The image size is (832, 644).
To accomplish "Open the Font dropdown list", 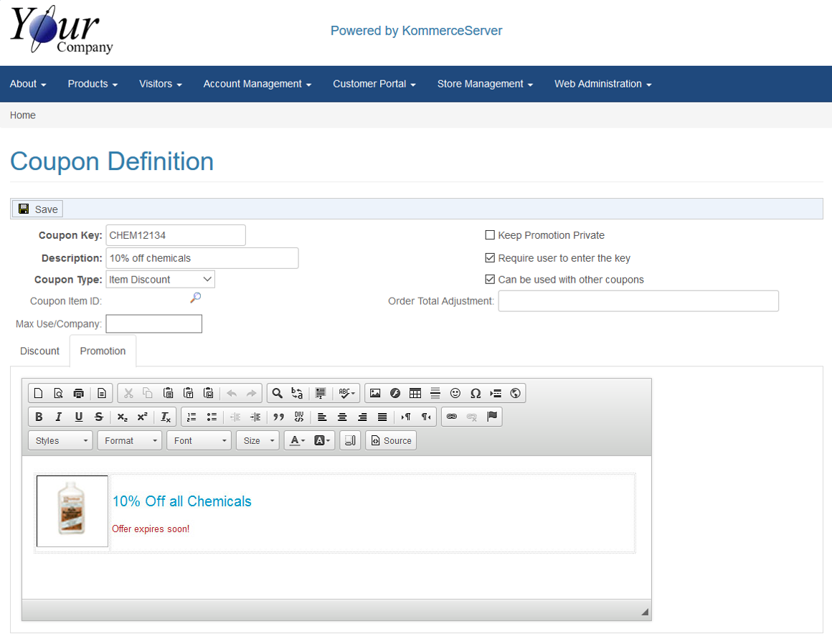I will [199, 440].
